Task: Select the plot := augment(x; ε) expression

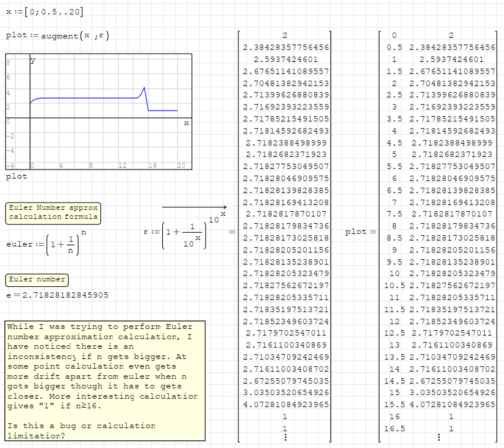Action: (57, 35)
